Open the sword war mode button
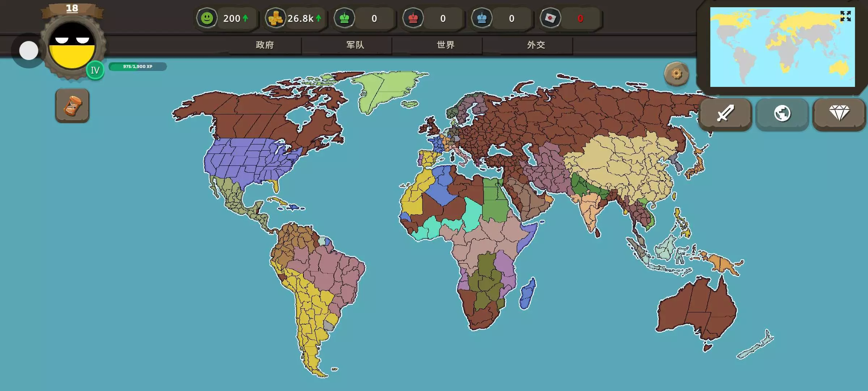Image resolution: width=868 pixels, height=391 pixels. point(726,113)
